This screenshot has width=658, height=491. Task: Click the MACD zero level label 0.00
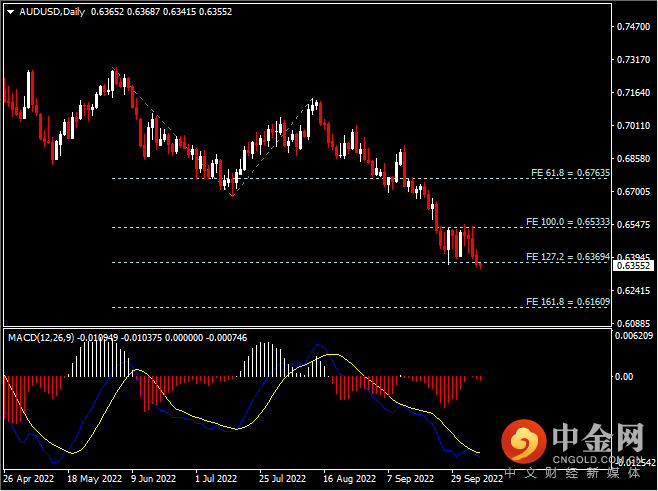(624, 376)
